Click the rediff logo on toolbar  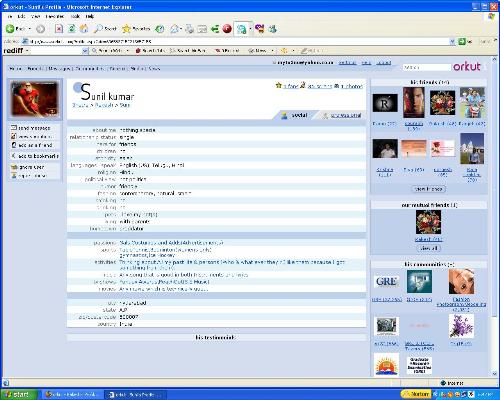pos(13,51)
